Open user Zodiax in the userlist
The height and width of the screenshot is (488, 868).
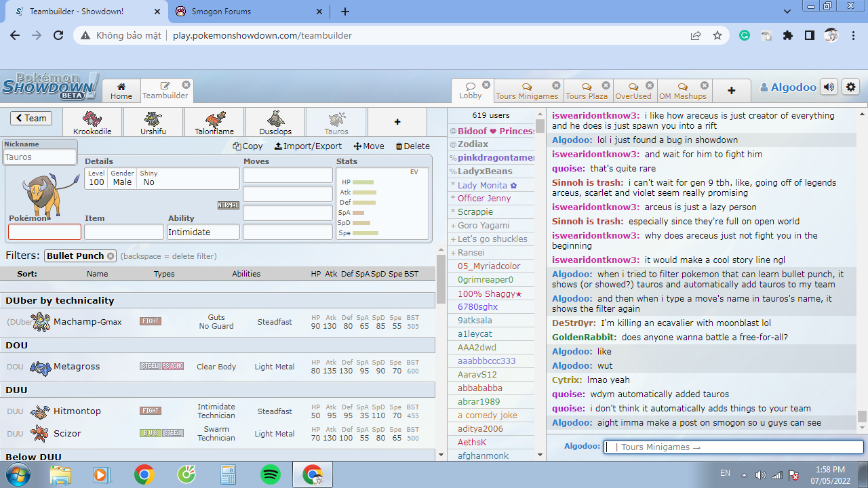[x=492, y=144]
